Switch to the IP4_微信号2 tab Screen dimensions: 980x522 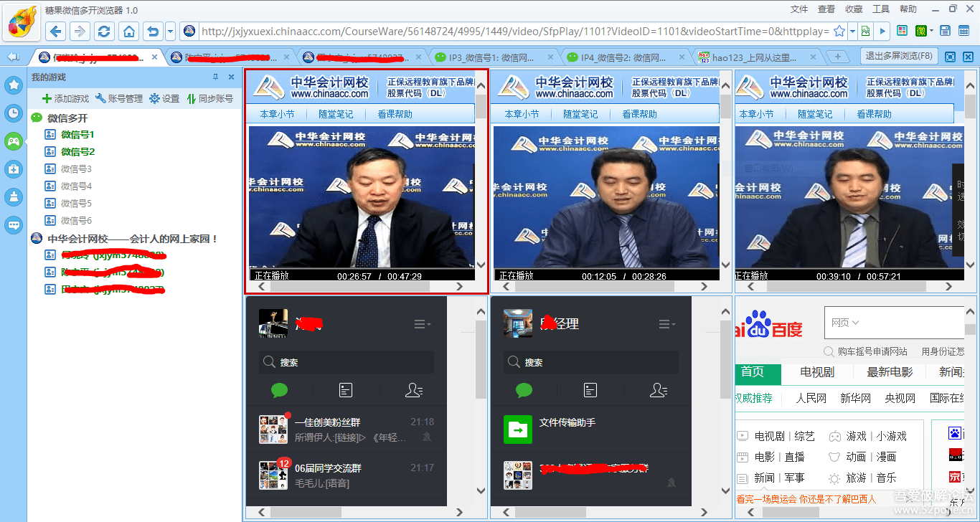624,57
